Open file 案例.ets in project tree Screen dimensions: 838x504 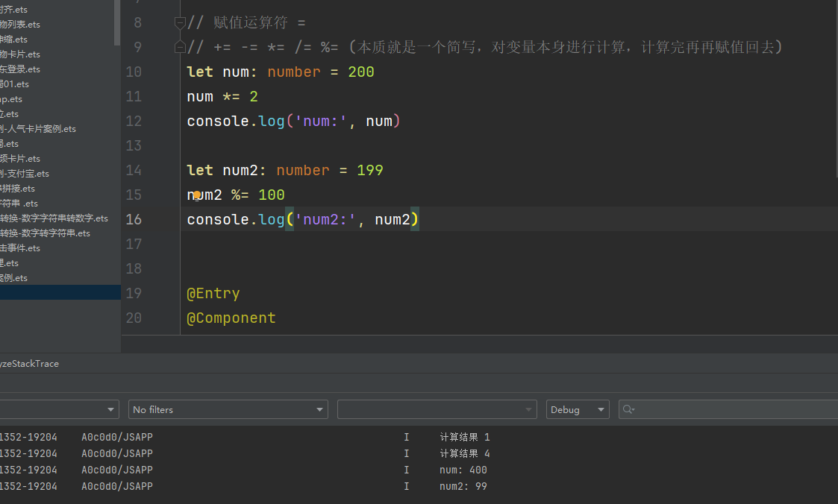click(14, 278)
